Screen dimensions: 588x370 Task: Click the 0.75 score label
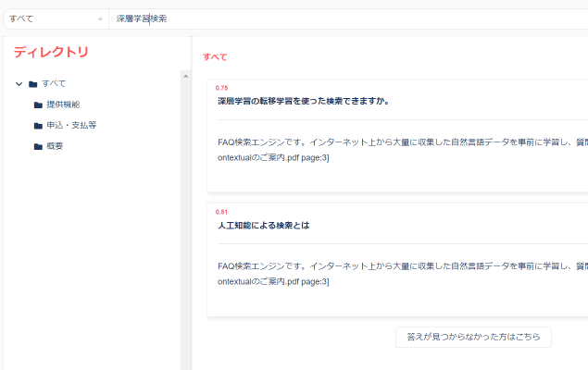[x=221, y=88]
